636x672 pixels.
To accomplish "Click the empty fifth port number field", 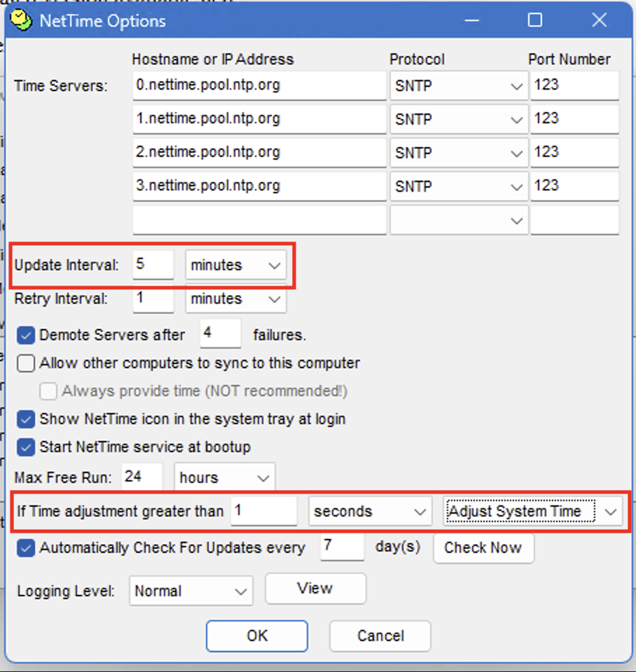I will click(574, 220).
